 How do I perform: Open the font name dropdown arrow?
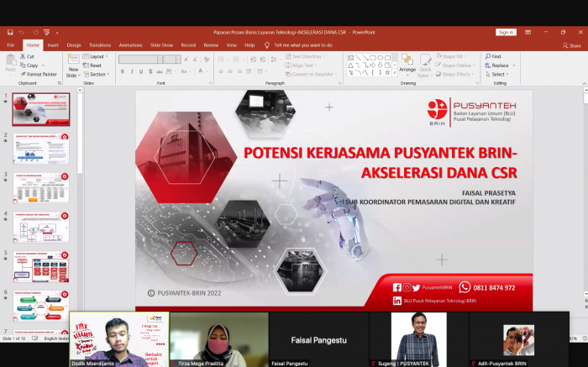(160, 60)
